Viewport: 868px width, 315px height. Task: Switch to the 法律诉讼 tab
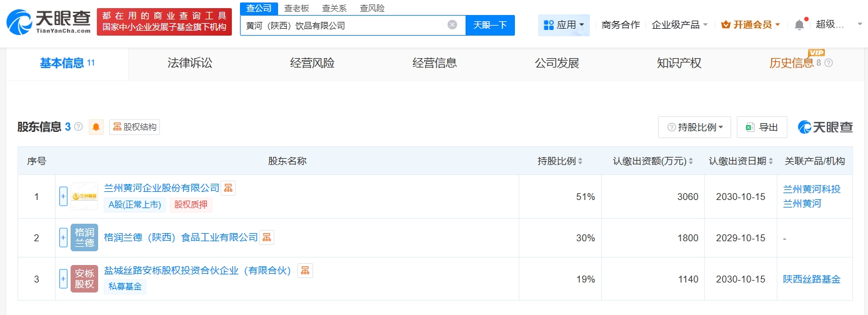tap(190, 63)
